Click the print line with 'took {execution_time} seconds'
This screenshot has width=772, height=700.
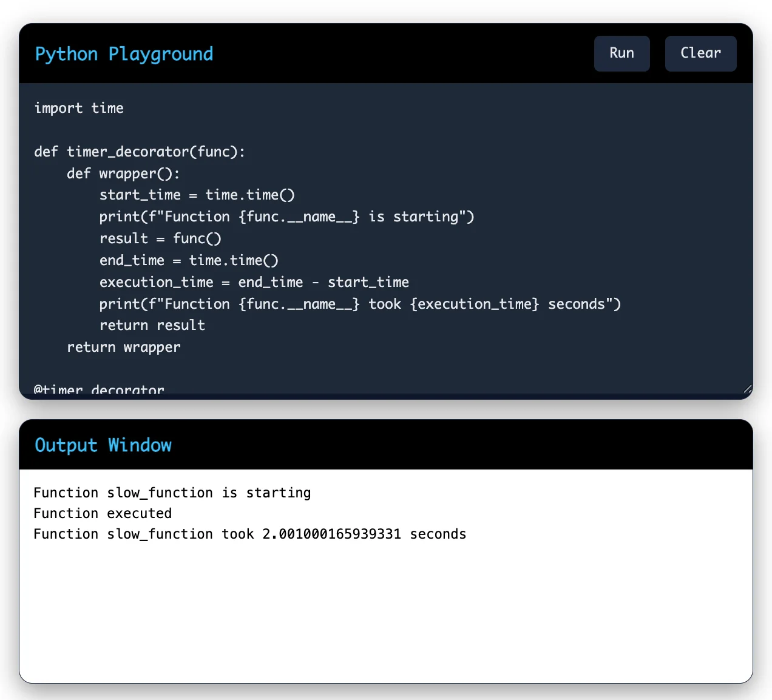(360, 304)
